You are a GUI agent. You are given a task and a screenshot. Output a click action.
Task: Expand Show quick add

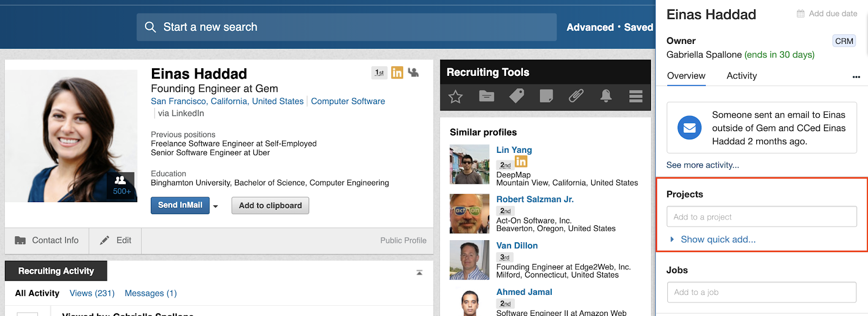click(712, 240)
